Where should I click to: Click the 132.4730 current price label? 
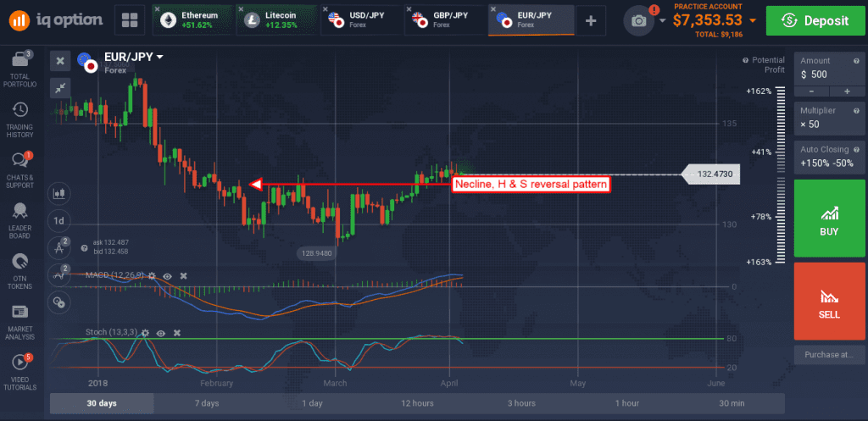710,174
